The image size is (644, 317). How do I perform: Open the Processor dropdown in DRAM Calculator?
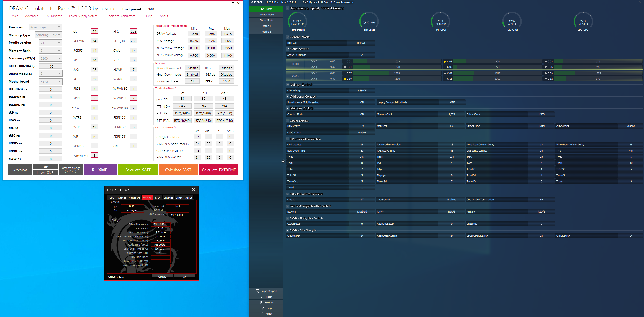46,27
